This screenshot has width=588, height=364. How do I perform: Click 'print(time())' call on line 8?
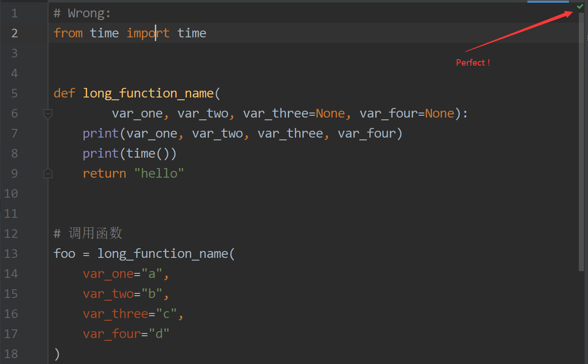coord(130,154)
